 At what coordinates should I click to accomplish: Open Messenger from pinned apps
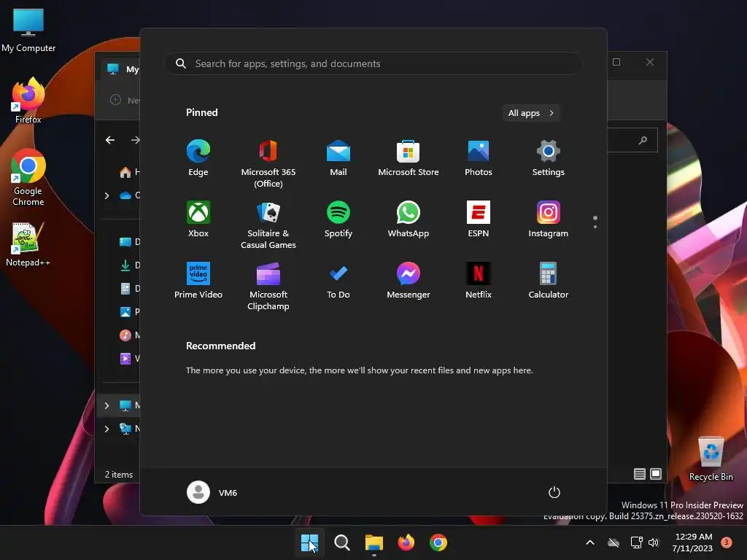[409, 281]
